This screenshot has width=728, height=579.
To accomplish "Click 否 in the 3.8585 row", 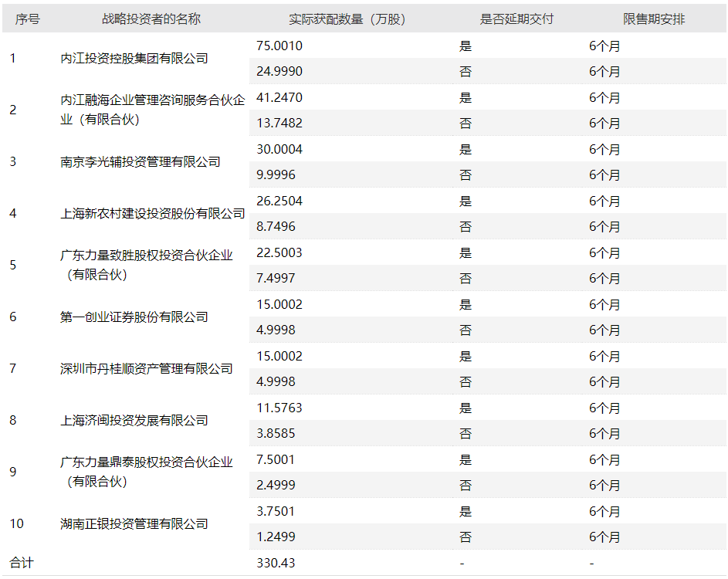I will point(466,434).
